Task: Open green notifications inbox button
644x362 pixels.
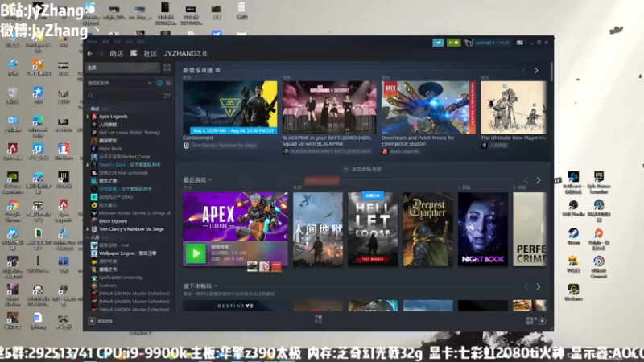Action: [453, 43]
